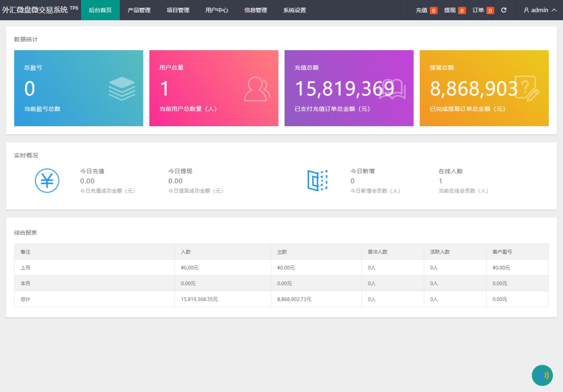Click the 实时概况 section heading

(26, 155)
